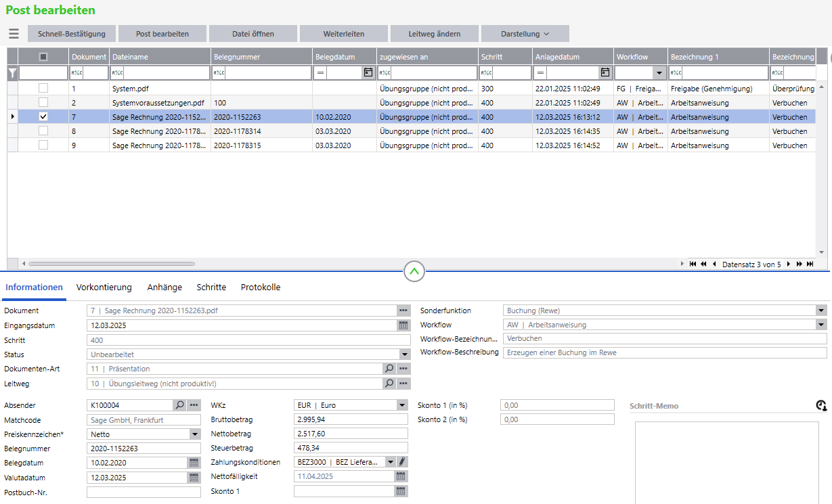
Task: Focus the Dateiname filter input
Action: [167, 72]
